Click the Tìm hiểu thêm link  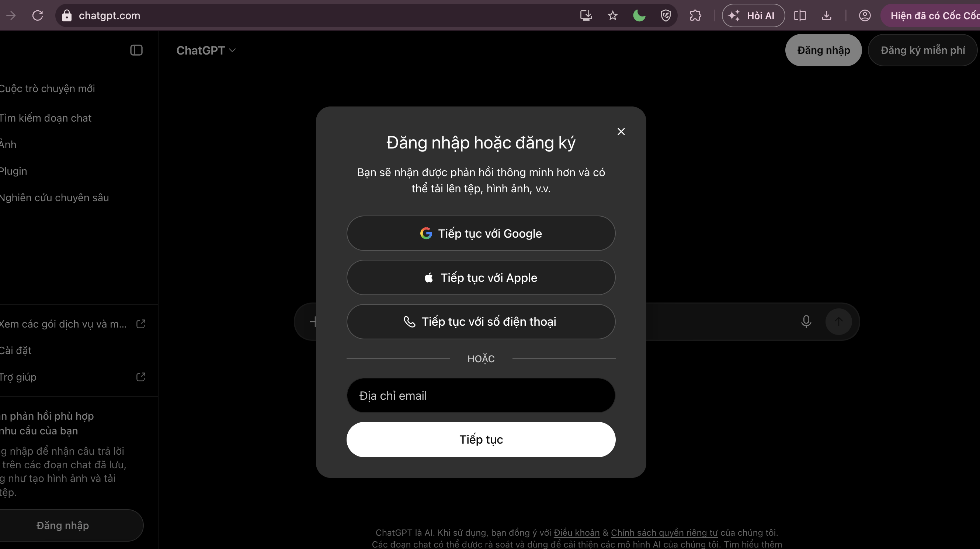click(753, 545)
